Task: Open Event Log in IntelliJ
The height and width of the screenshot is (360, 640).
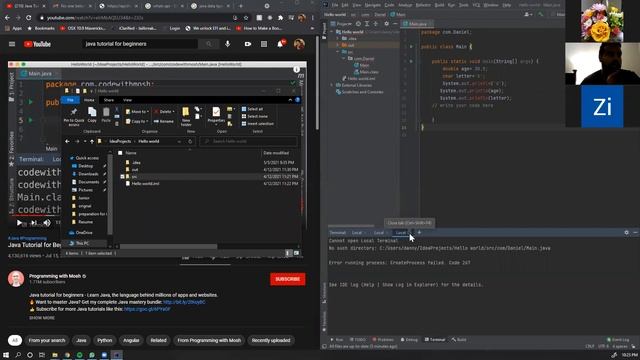Action: pyautogui.click(x=618, y=340)
